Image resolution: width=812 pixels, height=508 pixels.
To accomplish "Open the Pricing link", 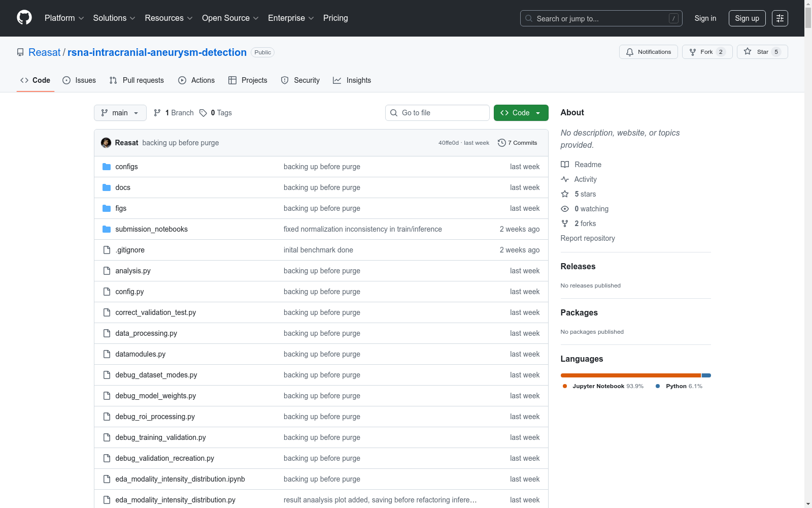I will 335,18.
